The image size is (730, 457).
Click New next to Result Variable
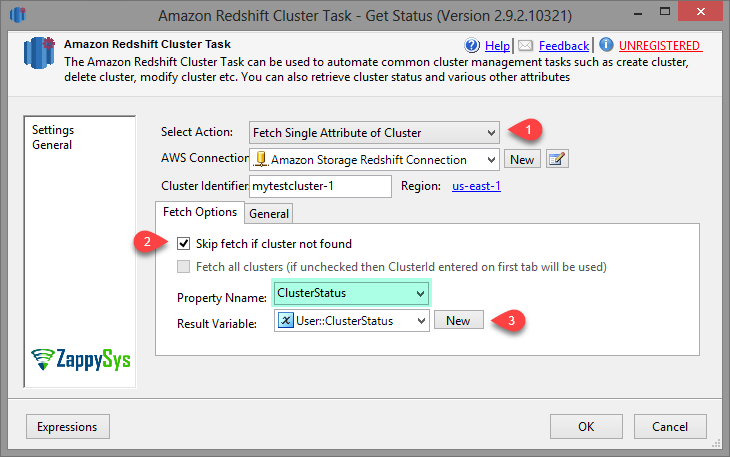click(459, 320)
